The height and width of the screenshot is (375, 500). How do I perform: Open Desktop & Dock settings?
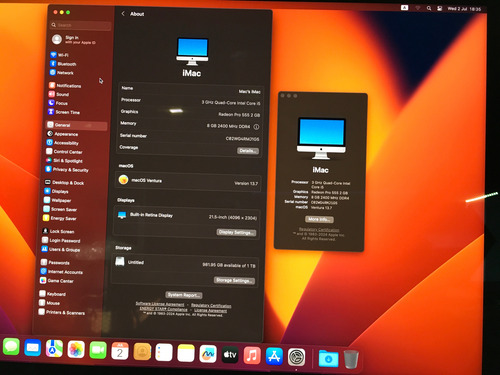pos(64,183)
